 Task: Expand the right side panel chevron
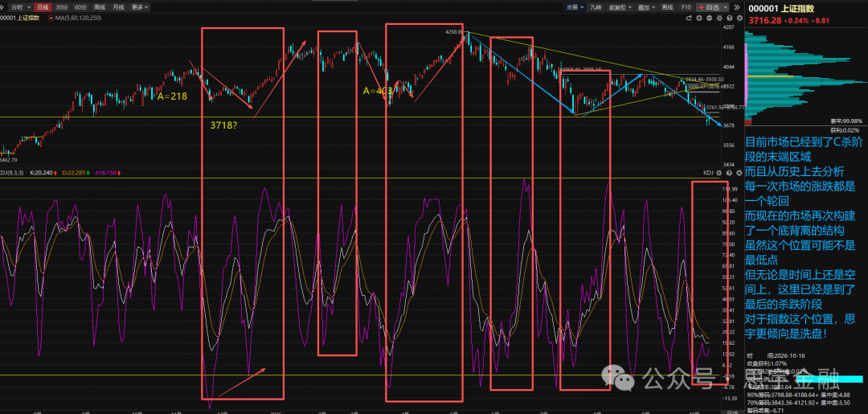coord(737,7)
